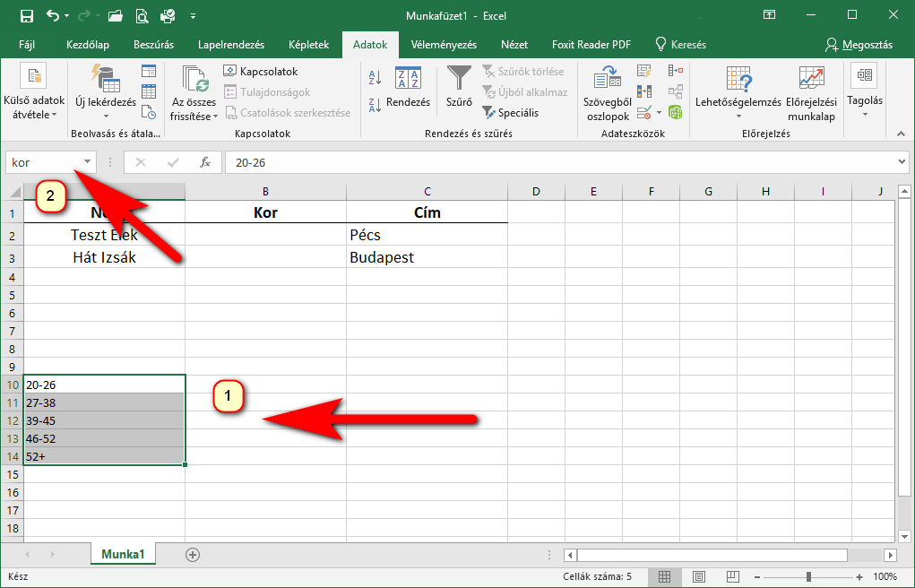The image size is (915, 588).
Task: Click the Külső adatok átvétele button
Action: coord(34,91)
